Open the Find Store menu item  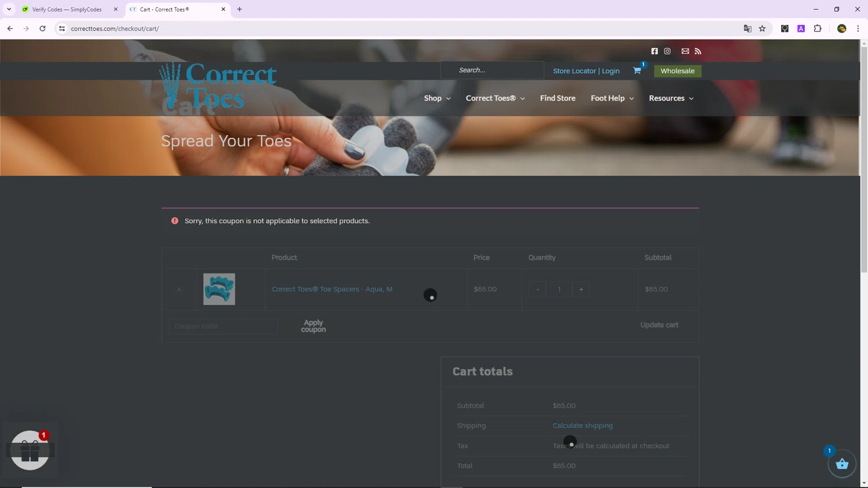(558, 98)
